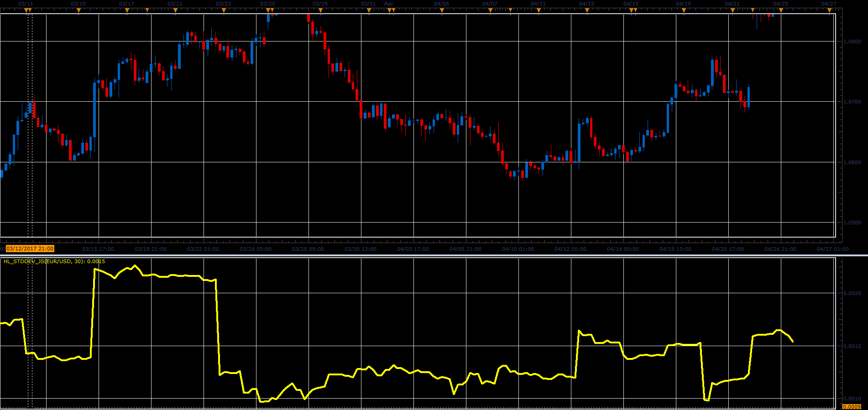Viewport: 868px width, 410px height.
Task: Click the 04/12 05:00 time axis label
Action: tap(570, 249)
